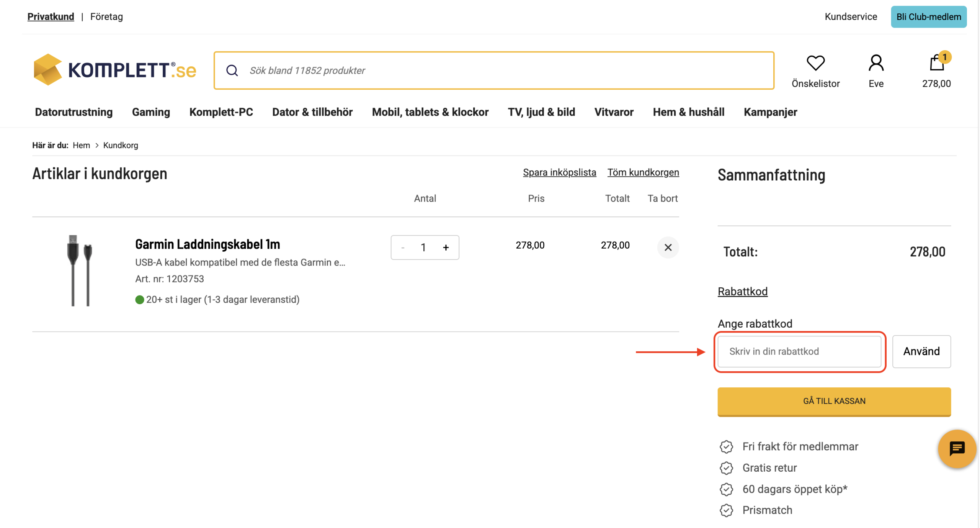Click the GÅ TILL KASSAN button
This screenshot has height=528, width=980.
[834, 402]
